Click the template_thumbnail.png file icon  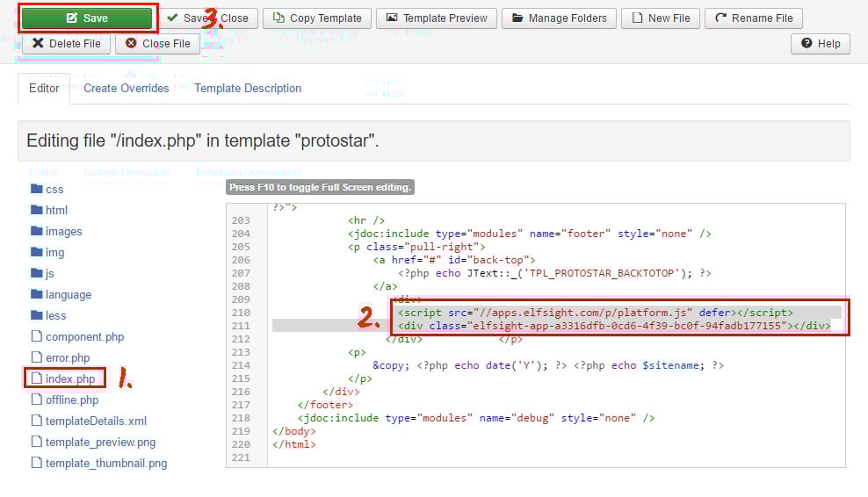(x=37, y=462)
